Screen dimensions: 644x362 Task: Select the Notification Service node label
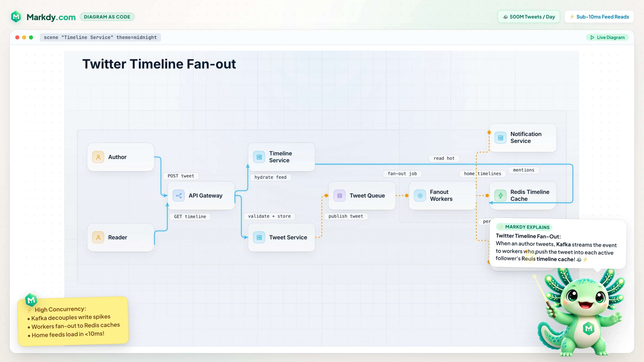tap(526, 137)
